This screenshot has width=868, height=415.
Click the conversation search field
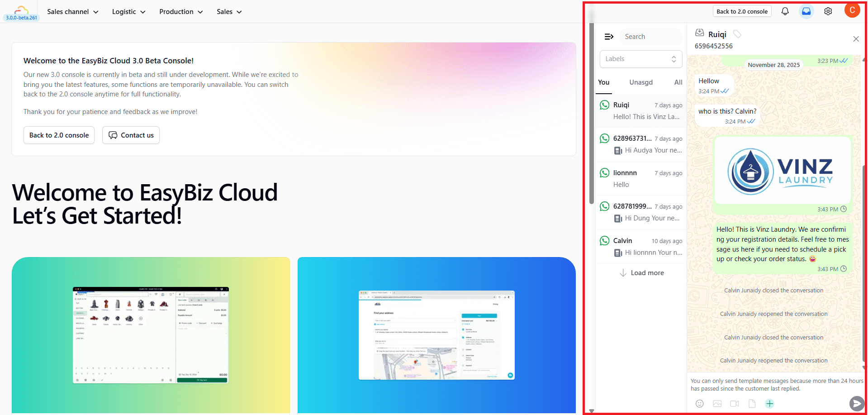tap(650, 37)
